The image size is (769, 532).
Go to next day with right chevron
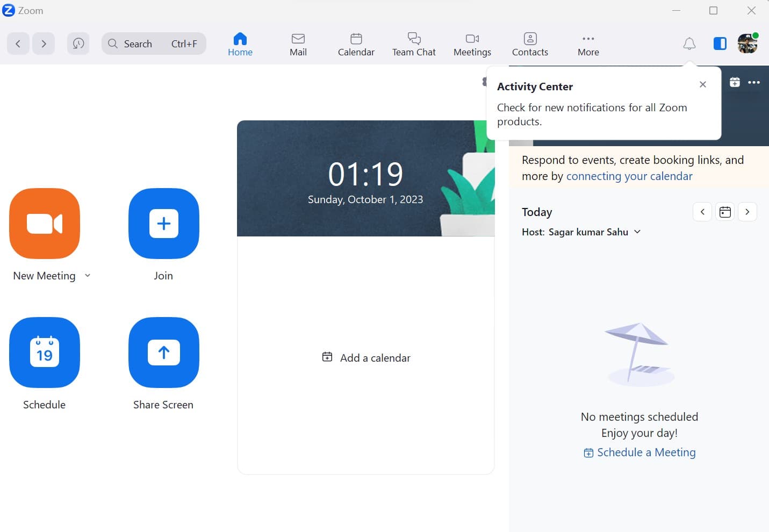748,212
